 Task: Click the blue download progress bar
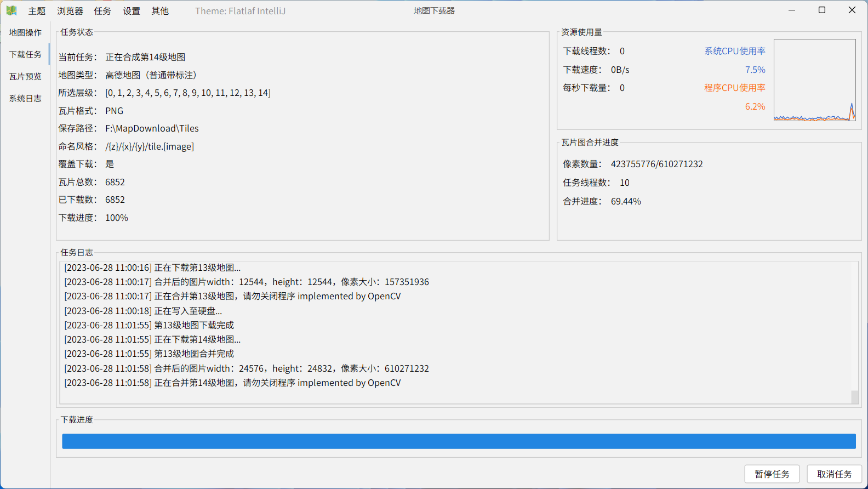click(x=459, y=441)
